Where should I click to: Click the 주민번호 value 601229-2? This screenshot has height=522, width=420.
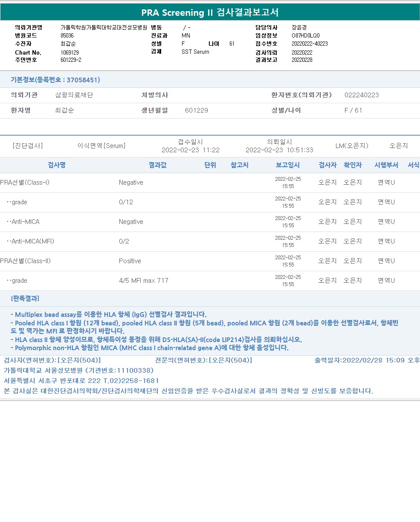pos(71,60)
